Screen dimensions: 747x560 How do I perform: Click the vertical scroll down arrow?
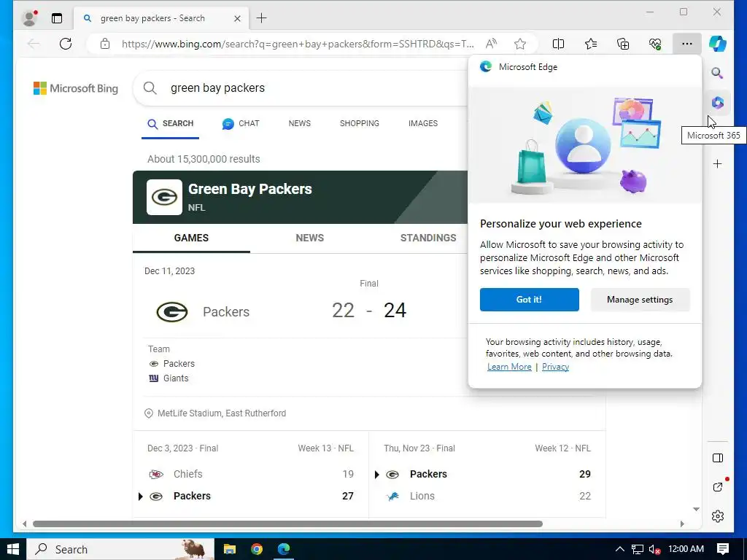[696, 510]
